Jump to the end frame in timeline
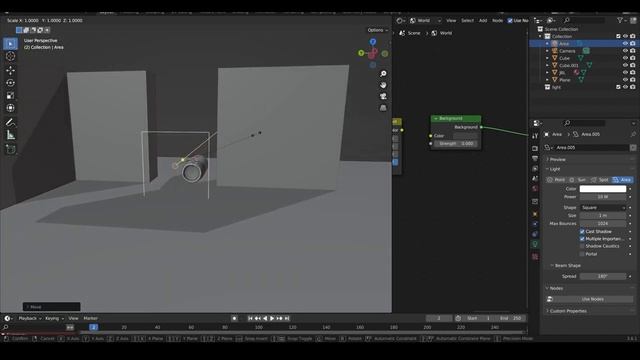640x360 pixels. (x=287, y=318)
